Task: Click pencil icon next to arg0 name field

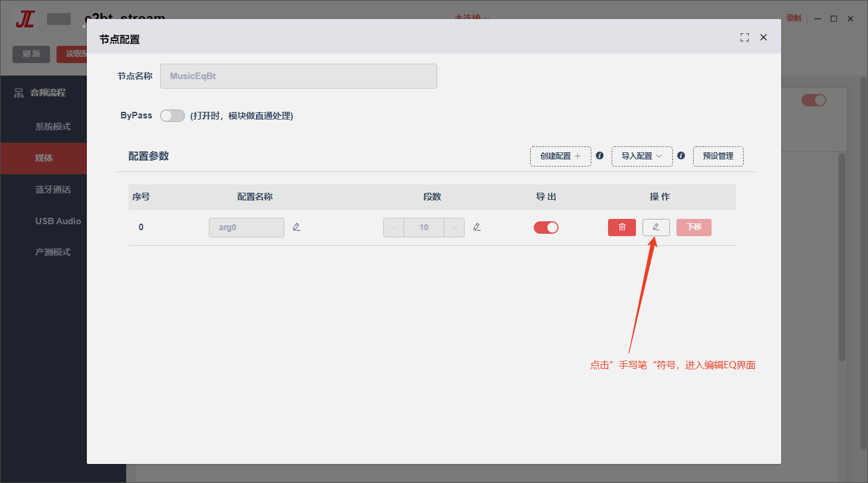Action: pos(297,227)
